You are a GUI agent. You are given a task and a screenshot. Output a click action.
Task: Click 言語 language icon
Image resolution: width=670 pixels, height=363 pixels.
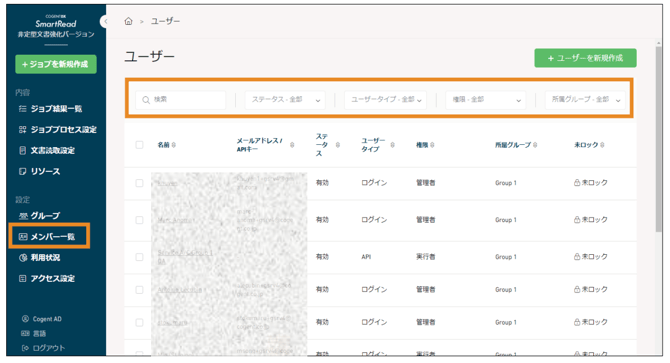coord(25,333)
